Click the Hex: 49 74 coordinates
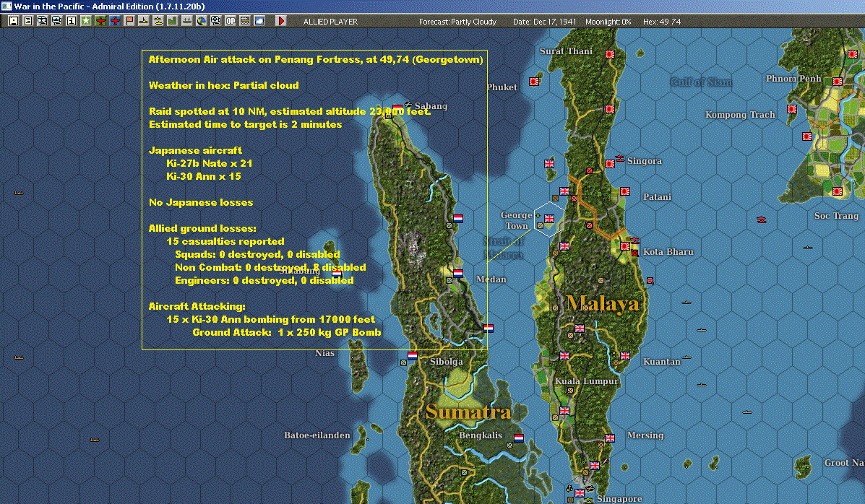The image size is (865, 504). coord(662,22)
